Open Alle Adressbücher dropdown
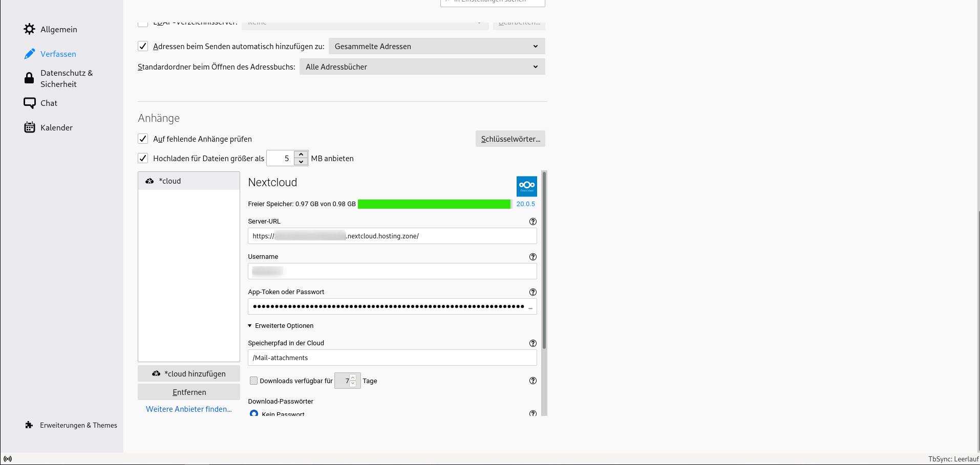The height and width of the screenshot is (465, 980). click(422, 67)
